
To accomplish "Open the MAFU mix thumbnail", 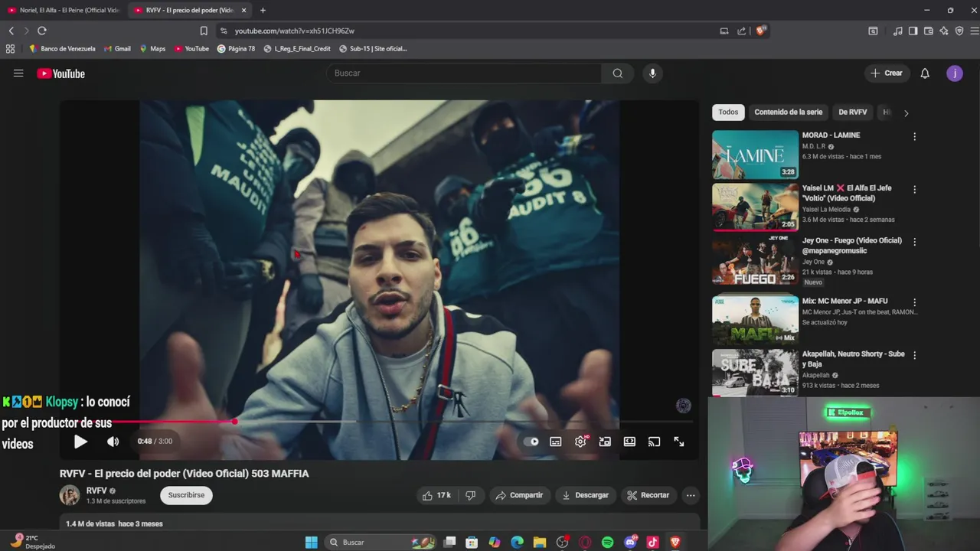I will point(755,321).
